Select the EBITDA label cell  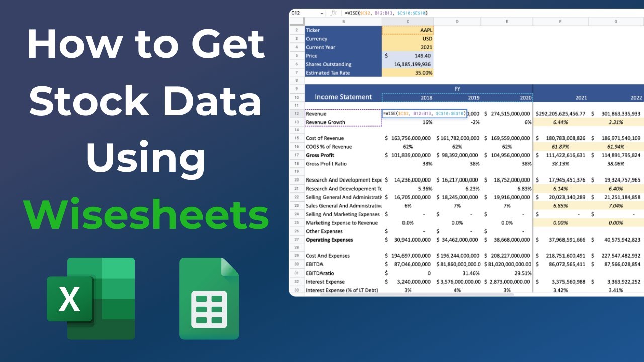pos(343,264)
